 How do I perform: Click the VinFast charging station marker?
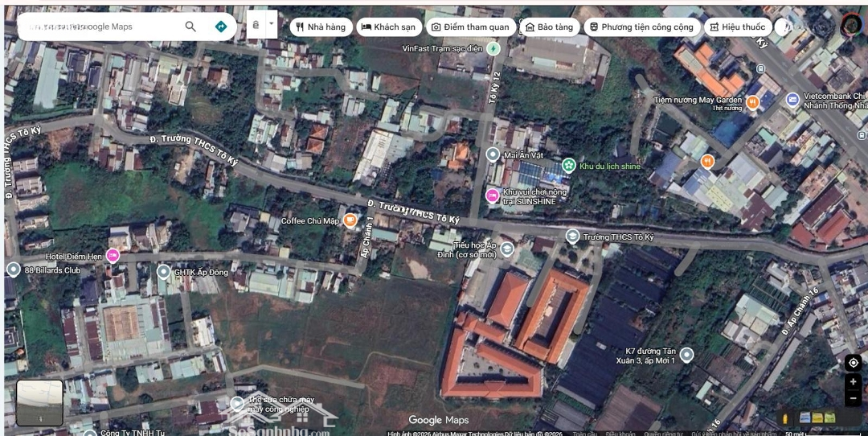[493, 48]
